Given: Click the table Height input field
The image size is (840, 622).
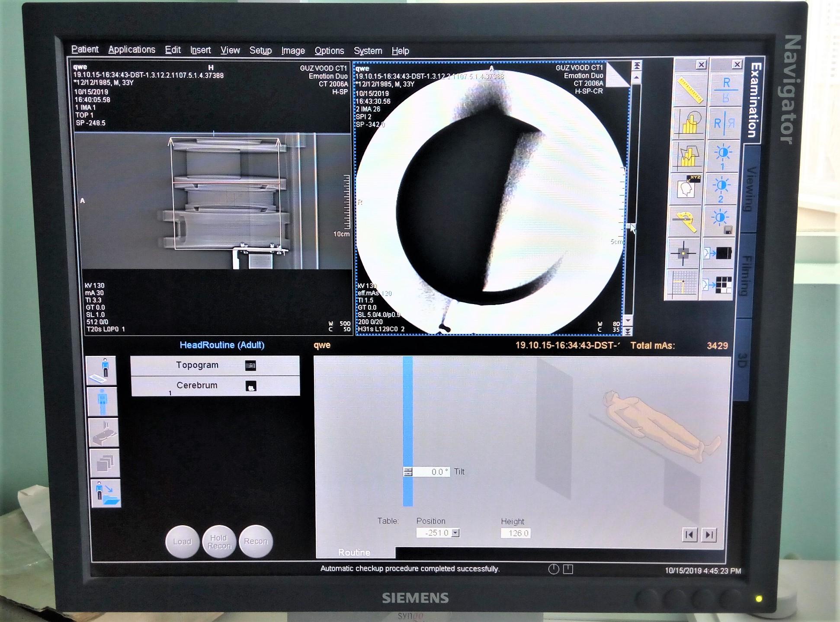Looking at the screenshot, I should (516, 533).
